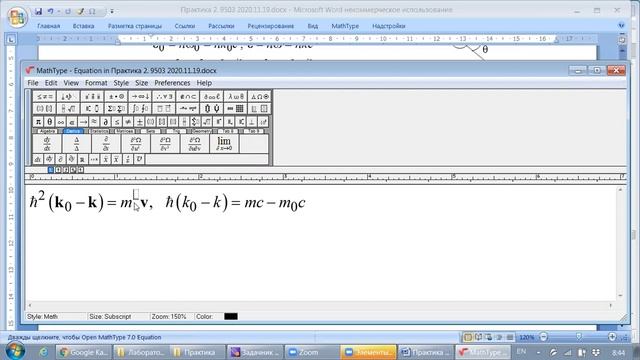This screenshot has height=360, width=640.
Task: Open the Word Рассылки ribbon tab
Action: point(221,26)
